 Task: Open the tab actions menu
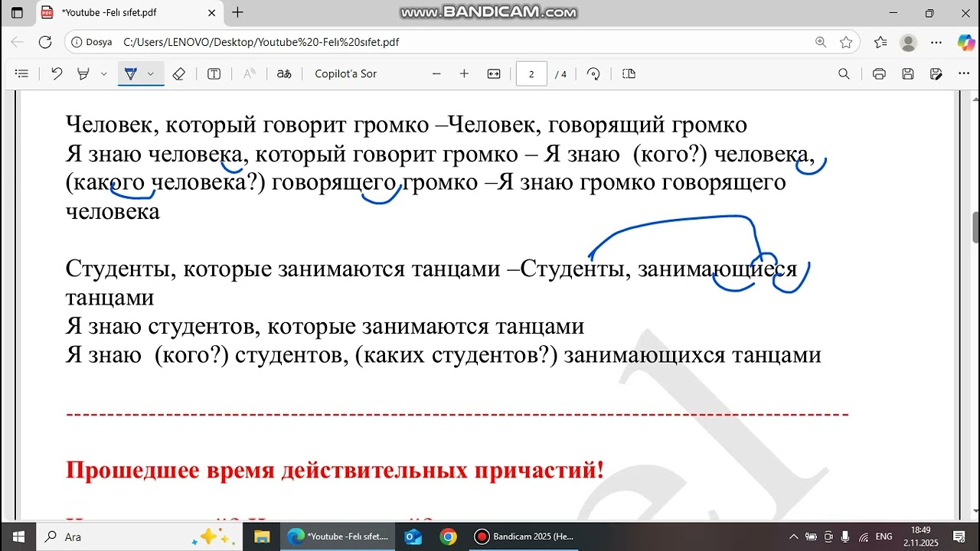18,13
